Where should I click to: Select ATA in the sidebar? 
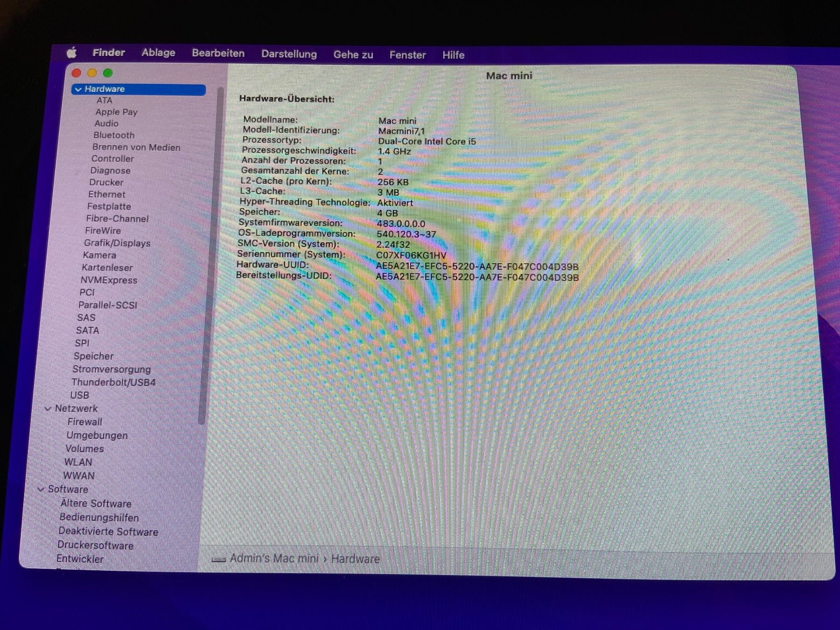[105, 100]
